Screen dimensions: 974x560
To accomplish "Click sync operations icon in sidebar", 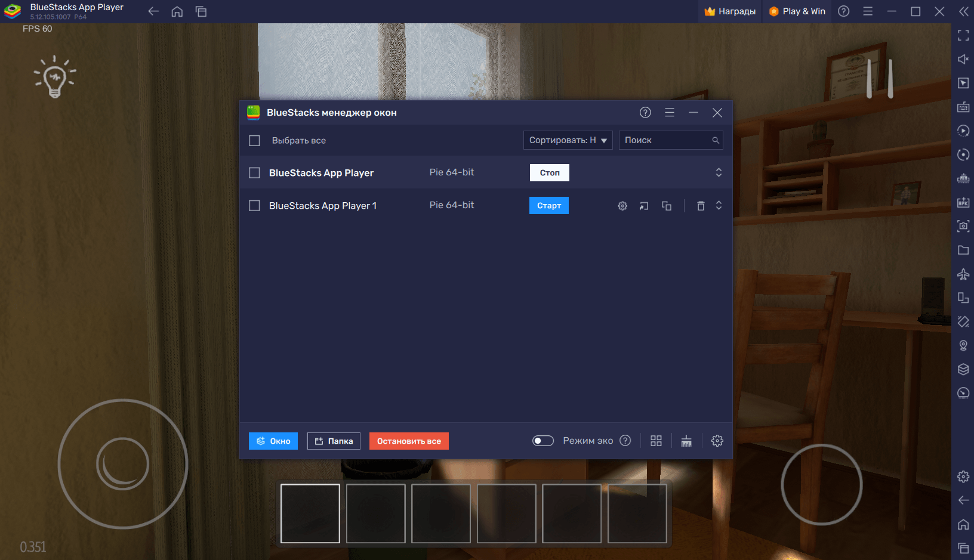I will pos(963,154).
